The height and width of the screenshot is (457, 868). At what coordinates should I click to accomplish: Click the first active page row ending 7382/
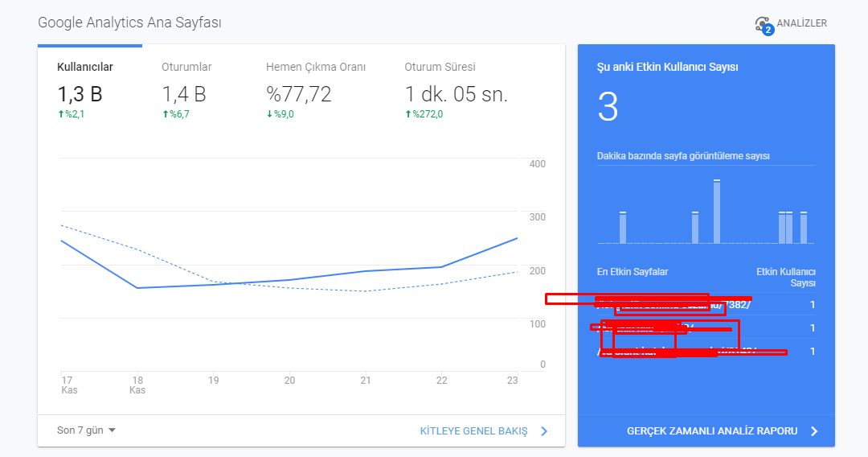706,305
